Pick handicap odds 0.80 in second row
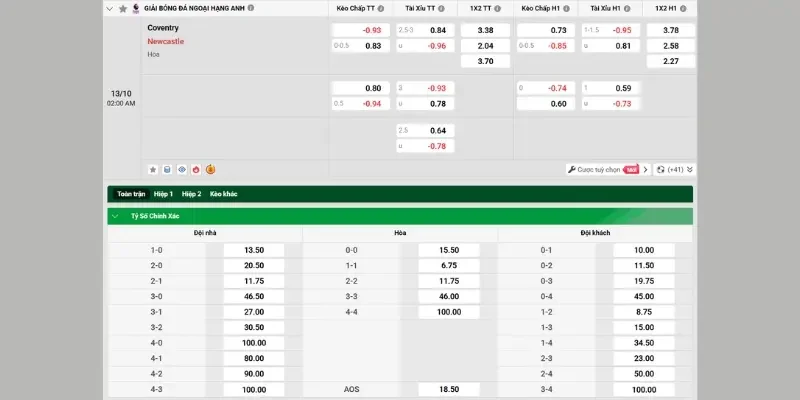This screenshot has width=800, height=400. click(361, 88)
